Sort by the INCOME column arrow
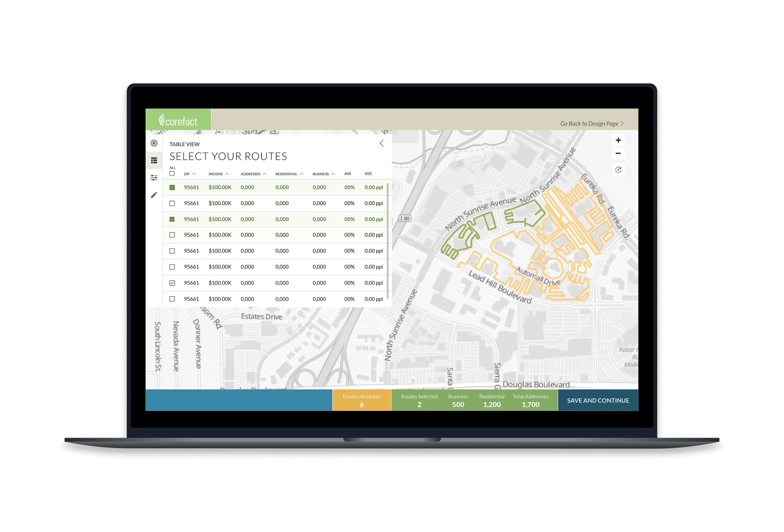The width and height of the screenshot is (784, 532). coord(227,174)
